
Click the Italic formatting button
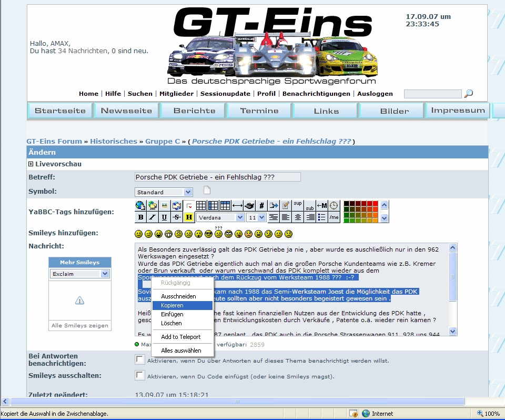point(152,217)
